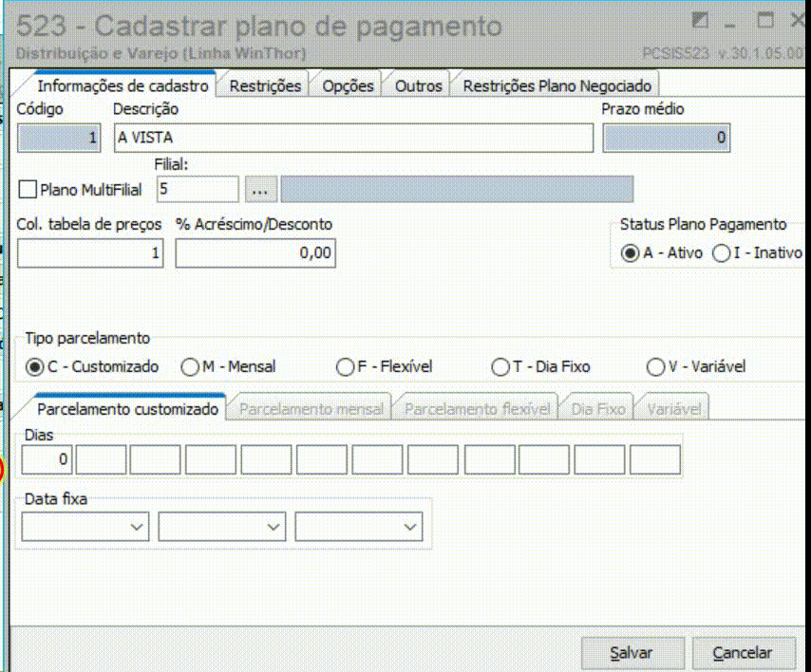Click the Cancelar button

click(744, 653)
